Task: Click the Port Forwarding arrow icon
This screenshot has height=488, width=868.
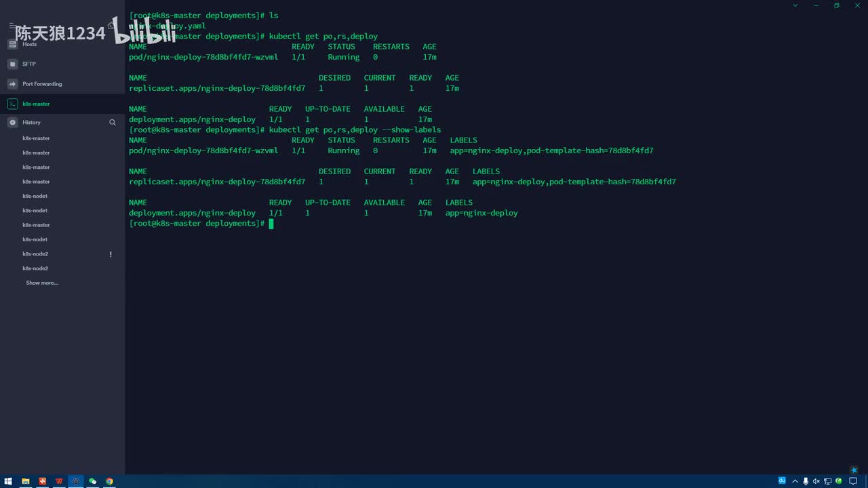Action: 12,84
